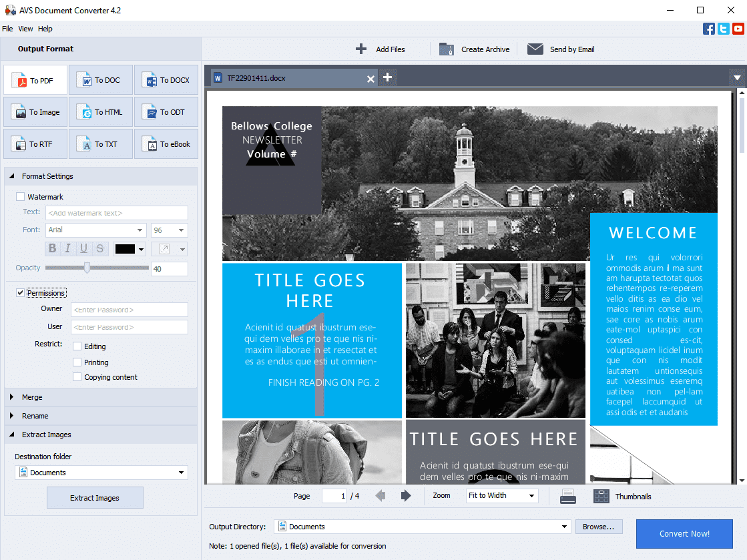Image resolution: width=747 pixels, height=560 pixels.
Task: Select the To PDF output format
Action: (35, 80)
